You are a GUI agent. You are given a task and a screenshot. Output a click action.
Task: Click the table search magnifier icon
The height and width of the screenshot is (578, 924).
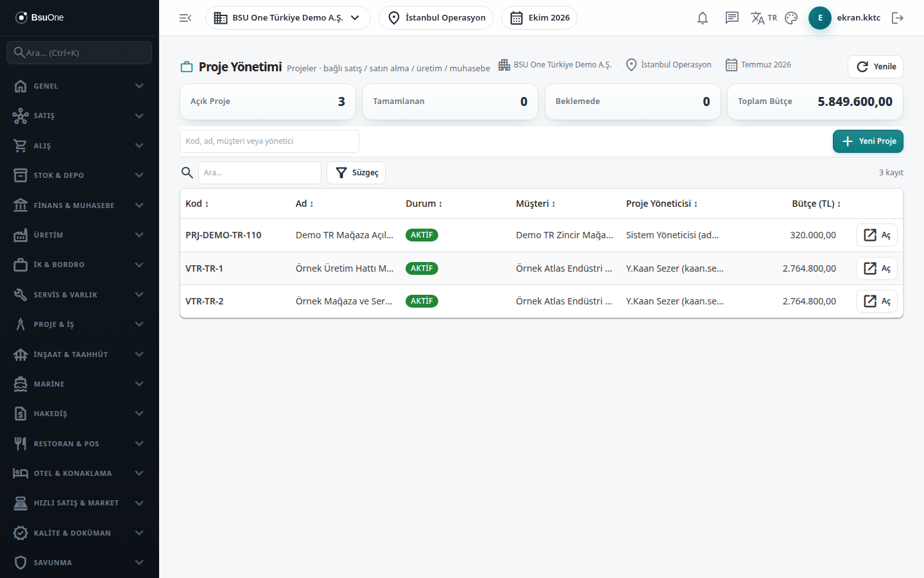click(187, 173)
